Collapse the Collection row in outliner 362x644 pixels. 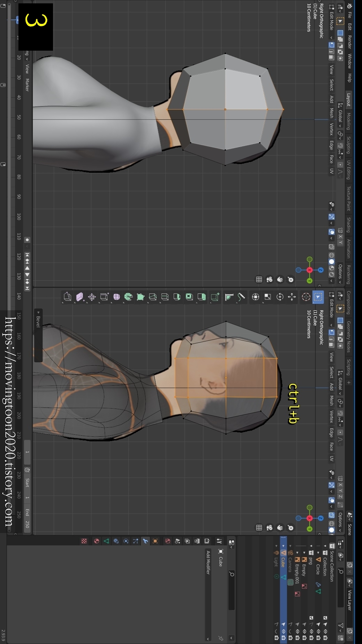[325, 546]
